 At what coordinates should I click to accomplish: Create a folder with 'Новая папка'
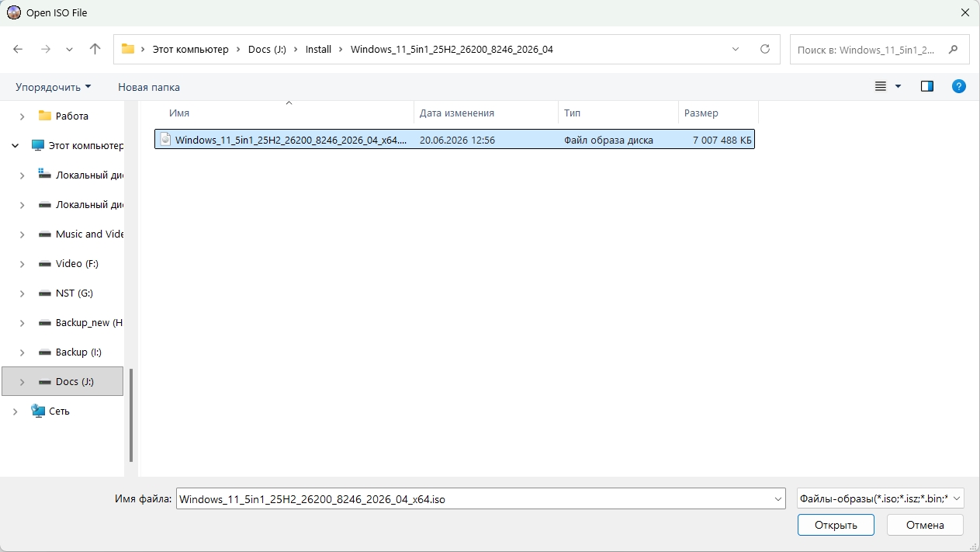[x=149, y=87]
